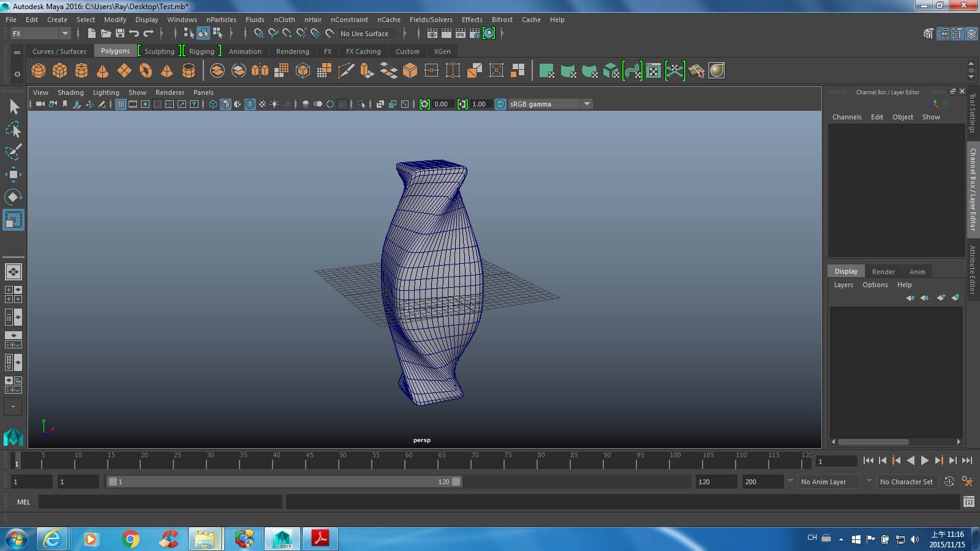The width and height of the screenshot is (980, 551).
Task: Open the Paint Selection tool
Action: [x=13, y=151]
